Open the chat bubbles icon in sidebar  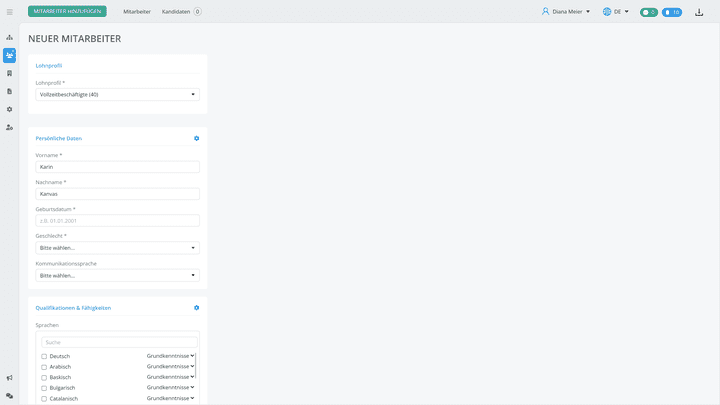click(x=10, y=396)
